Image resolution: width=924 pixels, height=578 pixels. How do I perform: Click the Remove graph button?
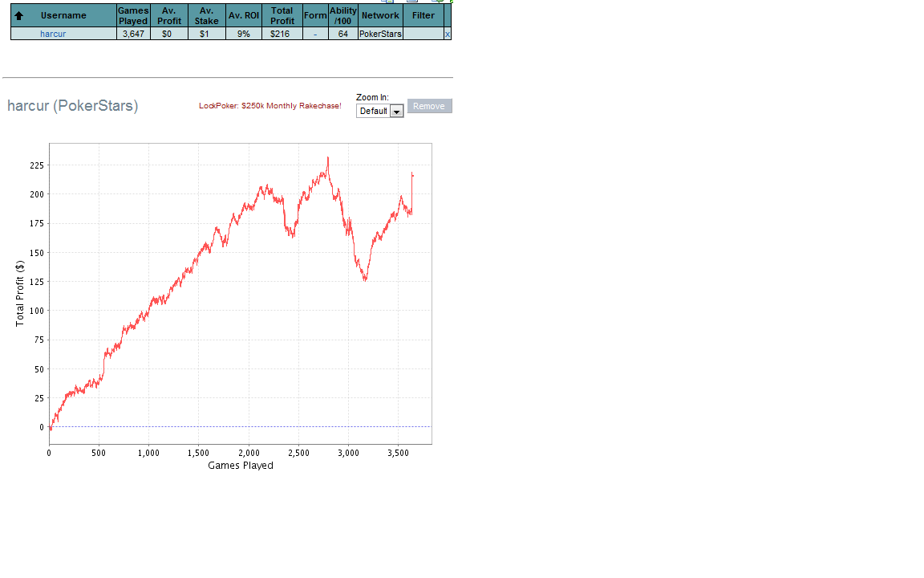pos(429,106)
